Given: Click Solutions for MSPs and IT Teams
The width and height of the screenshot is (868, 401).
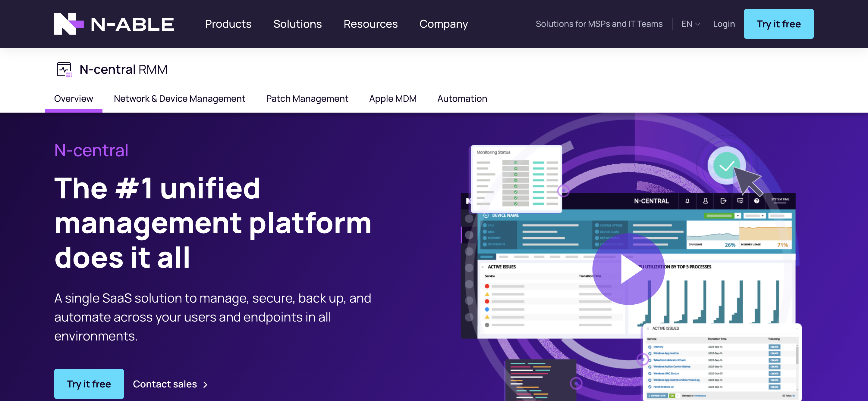Looking at the screenshot, I should tap(599, 24).
